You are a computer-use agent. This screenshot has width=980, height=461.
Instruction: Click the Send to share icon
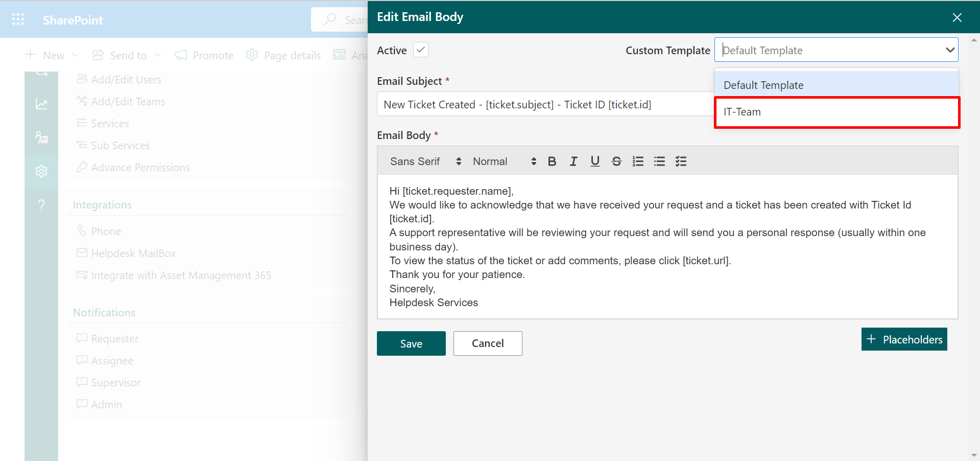pyautogui.click(x=98, y=55)
